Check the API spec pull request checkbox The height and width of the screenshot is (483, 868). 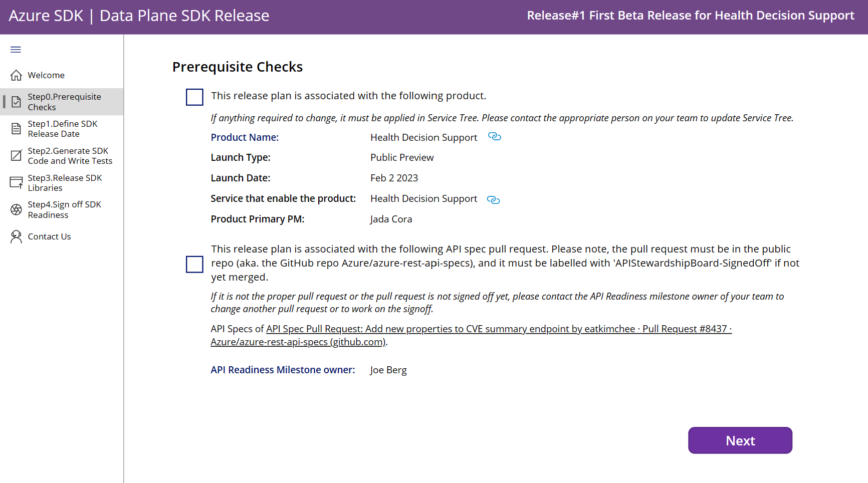tap(194, 264)
